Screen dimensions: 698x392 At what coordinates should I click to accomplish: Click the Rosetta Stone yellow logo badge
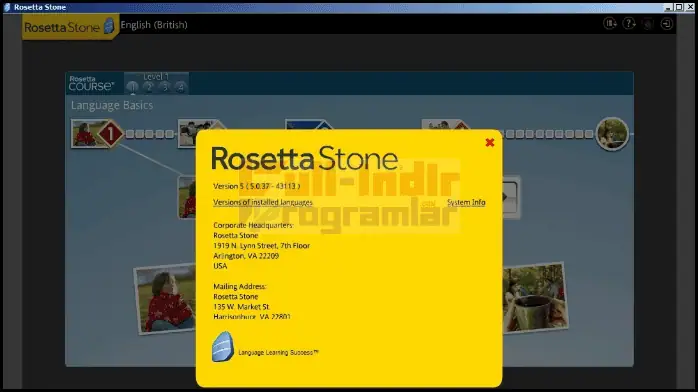point(70,27)
